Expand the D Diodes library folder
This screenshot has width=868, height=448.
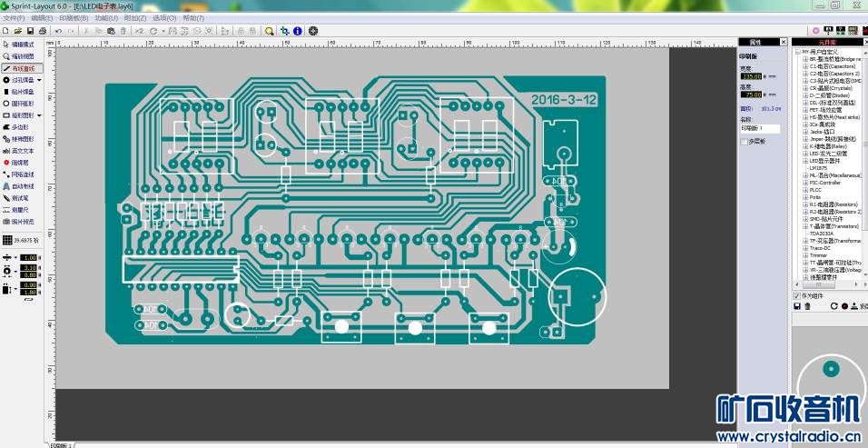[805, 95]
